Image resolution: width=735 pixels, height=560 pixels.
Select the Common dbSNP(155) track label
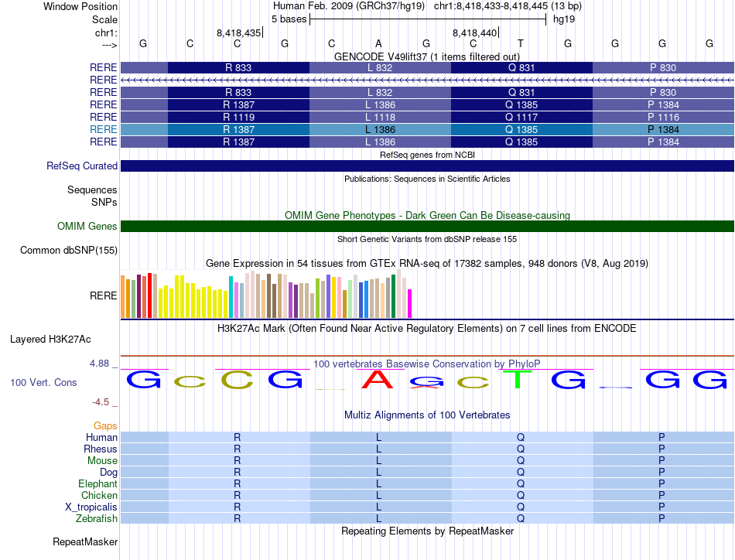pyautogui.click(x=68, y=251)
